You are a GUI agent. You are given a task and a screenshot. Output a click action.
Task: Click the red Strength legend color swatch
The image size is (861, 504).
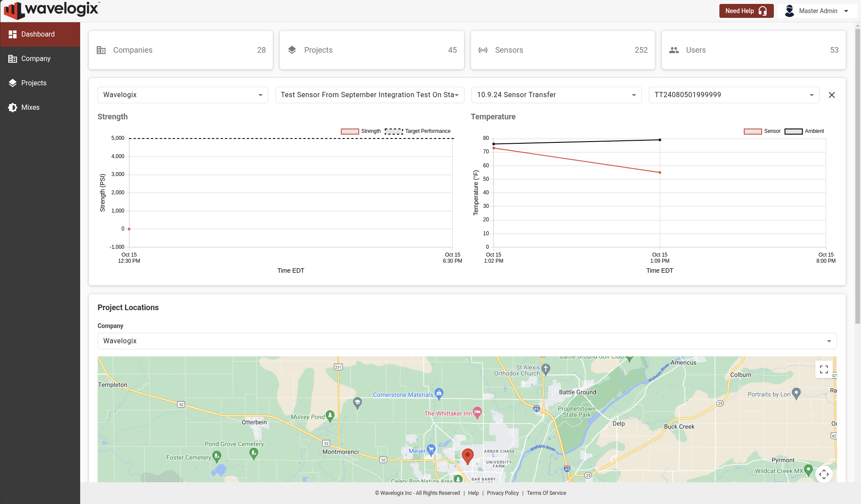[349, 131]
